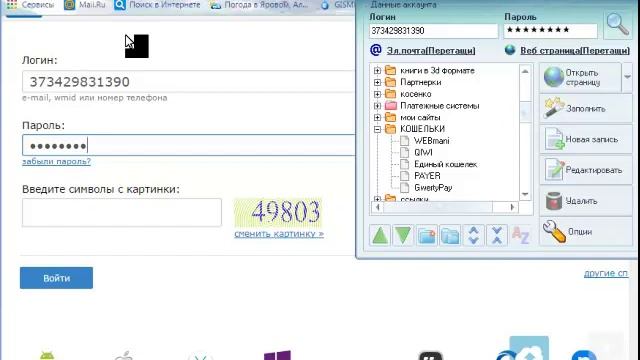The width and height of the screenshot is (640, 360).
Task: Open the Mail.Ru bookmark
Action: [x=85, y=5]
